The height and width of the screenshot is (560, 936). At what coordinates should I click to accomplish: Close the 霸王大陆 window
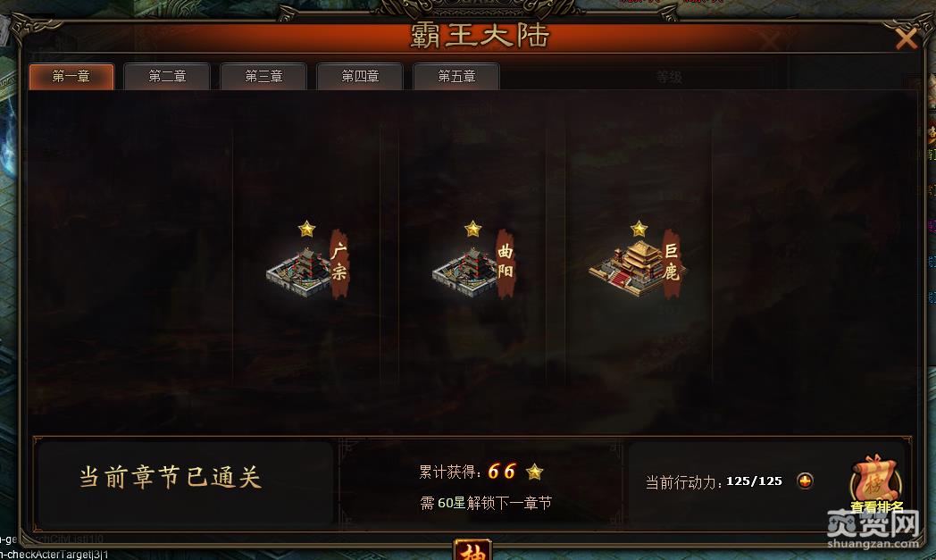[907, 39]
